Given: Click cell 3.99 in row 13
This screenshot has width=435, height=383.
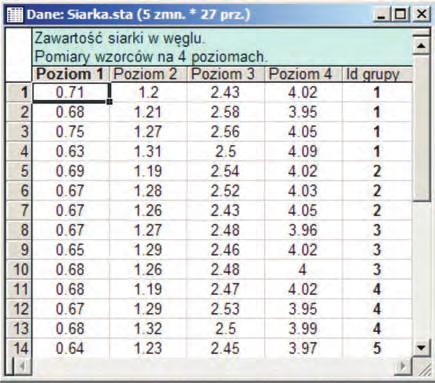Looking at the screenshot, I should pyautogui.click(x=303, y=328).
